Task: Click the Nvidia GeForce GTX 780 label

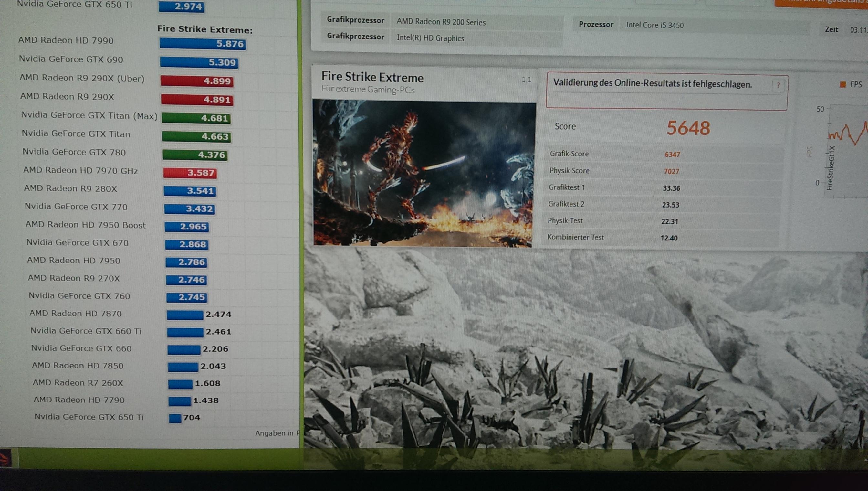Action: (74, 152)
